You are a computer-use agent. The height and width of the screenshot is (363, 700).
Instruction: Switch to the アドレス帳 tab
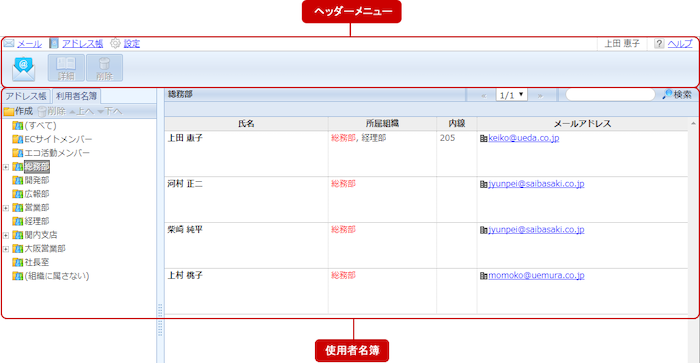click(x=26, y=96)
